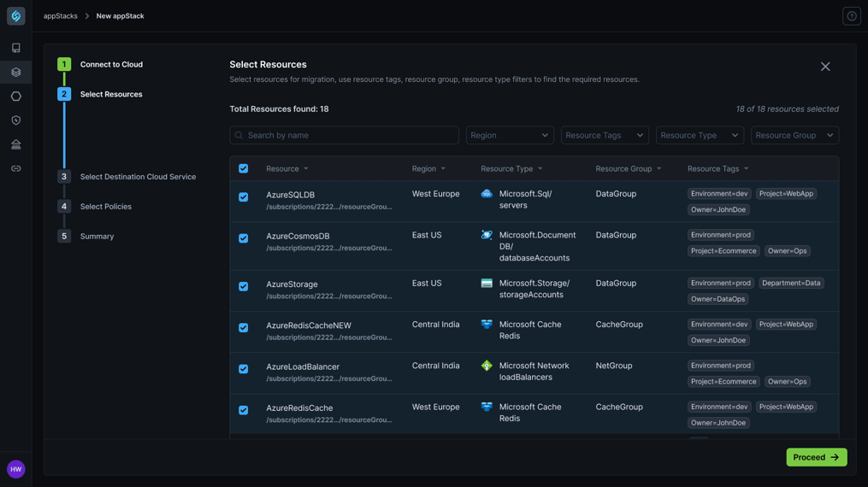Uncheck the AzureLoadBalancer row checkbox
Screen dimensions: 868x487
(244, 369)
